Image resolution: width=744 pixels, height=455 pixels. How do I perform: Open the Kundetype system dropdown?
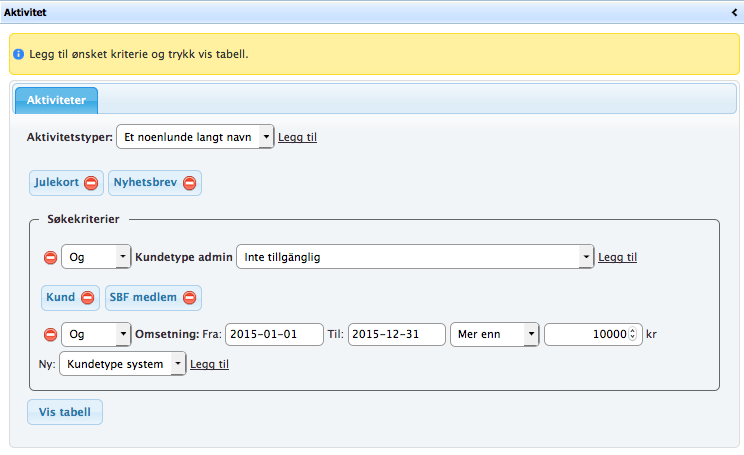click(x=123, y=364)
